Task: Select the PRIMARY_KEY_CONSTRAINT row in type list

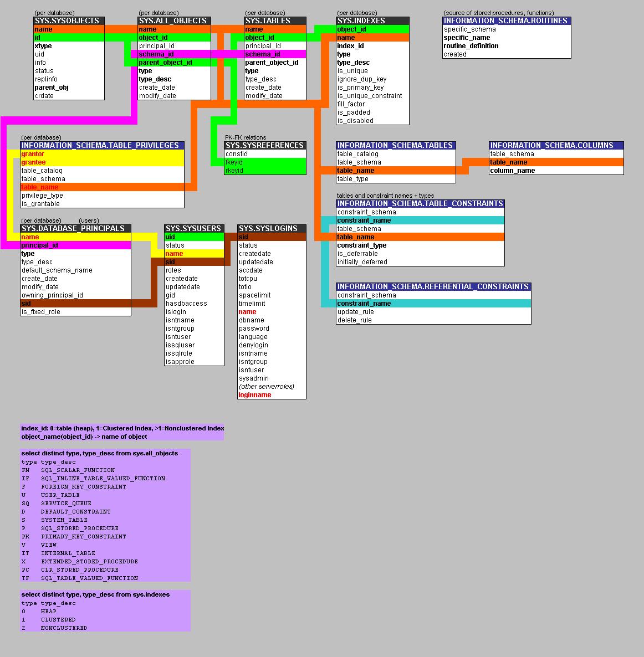Action: [83, 536]
